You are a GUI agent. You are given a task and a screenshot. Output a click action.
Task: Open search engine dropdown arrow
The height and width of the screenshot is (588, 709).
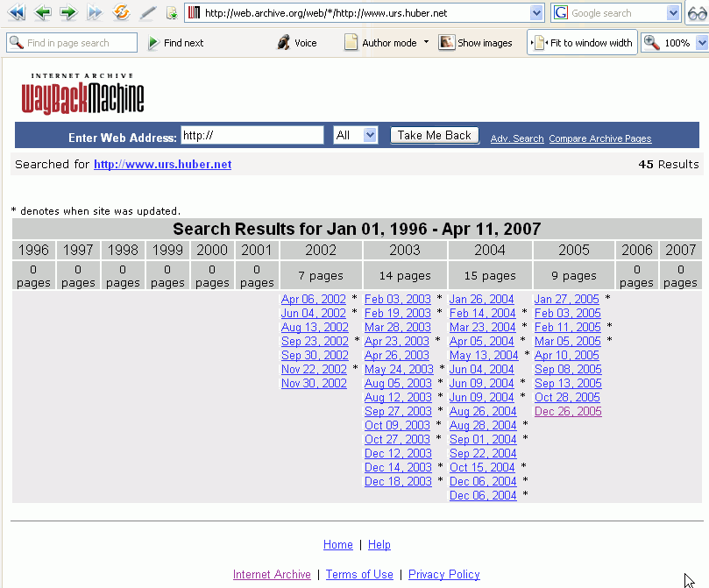pos(673,12)
